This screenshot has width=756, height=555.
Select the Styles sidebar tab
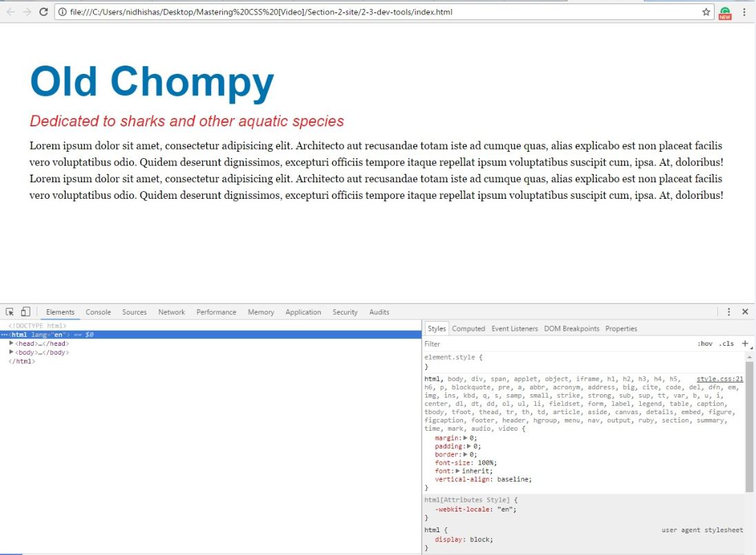[x=437, y=329]
